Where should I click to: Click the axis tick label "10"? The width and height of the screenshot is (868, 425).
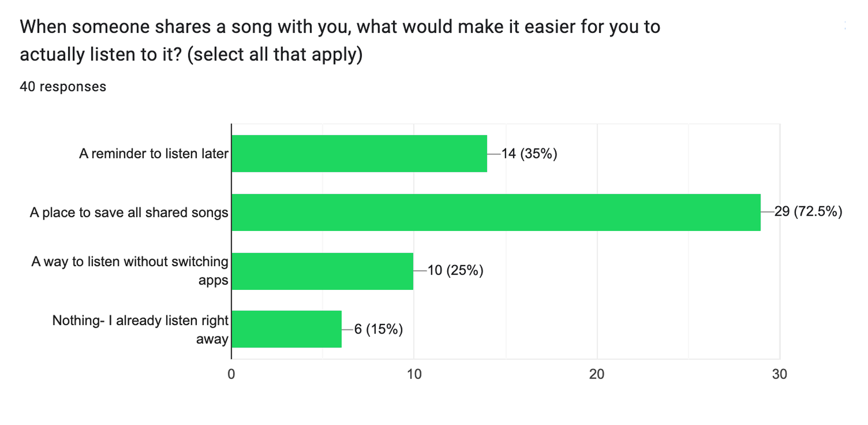[414, 374]
